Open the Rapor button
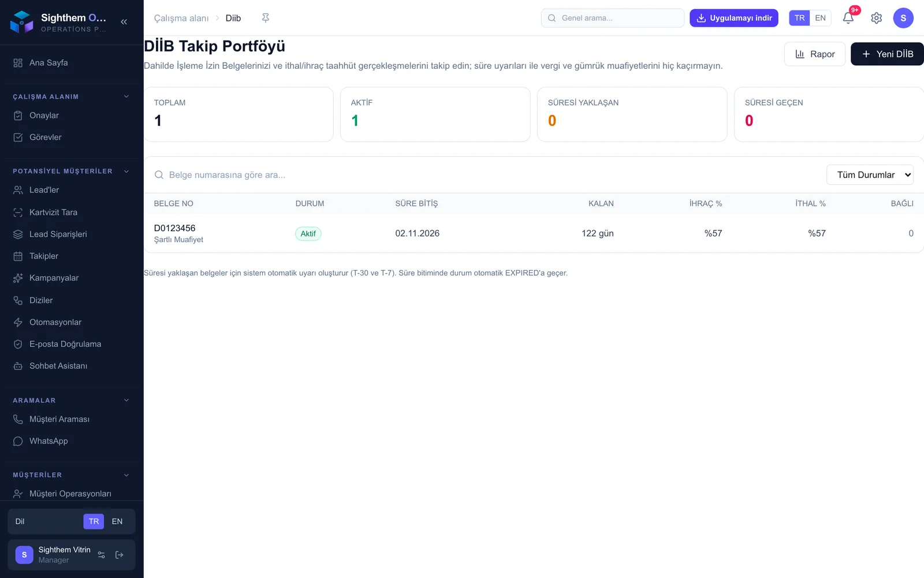This screenshot has width=924, height=578. 815,54
